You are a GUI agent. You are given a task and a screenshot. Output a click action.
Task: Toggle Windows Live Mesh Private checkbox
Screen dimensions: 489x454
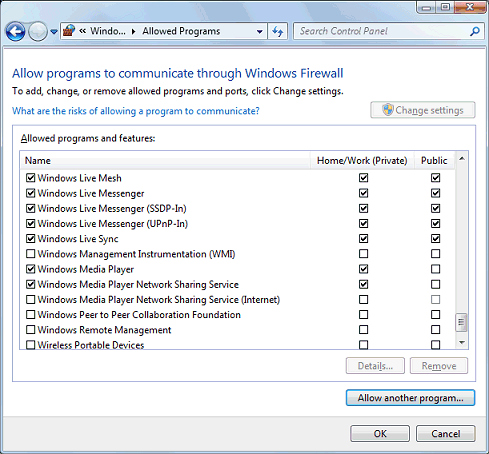point(363,178)
